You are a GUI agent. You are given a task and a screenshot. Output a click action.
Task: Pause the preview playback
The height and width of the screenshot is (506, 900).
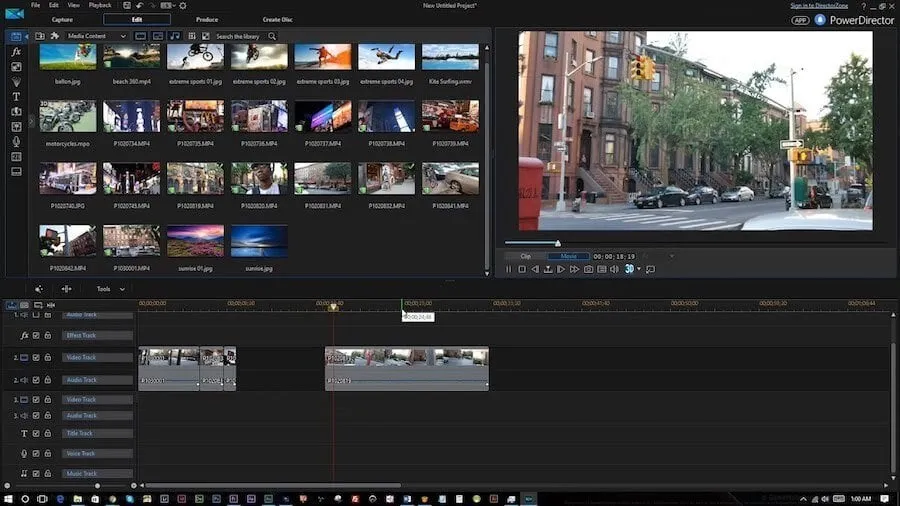[x=508, y=269]
